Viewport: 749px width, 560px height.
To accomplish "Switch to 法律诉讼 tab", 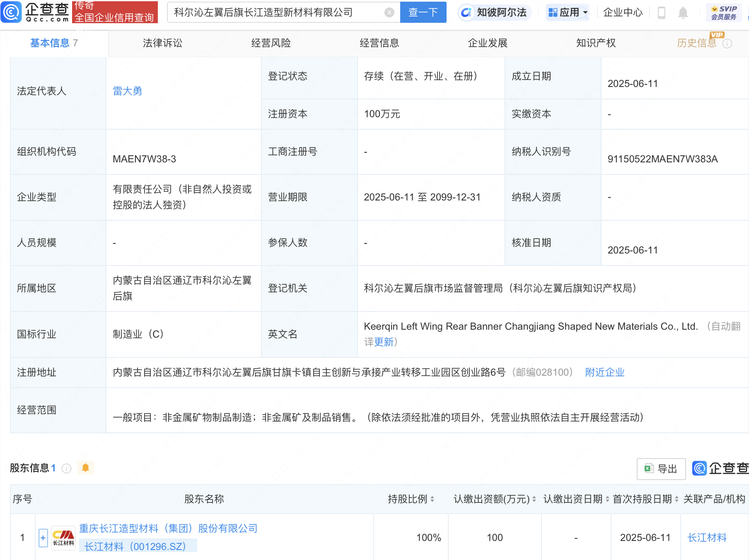I will point(162,43).
